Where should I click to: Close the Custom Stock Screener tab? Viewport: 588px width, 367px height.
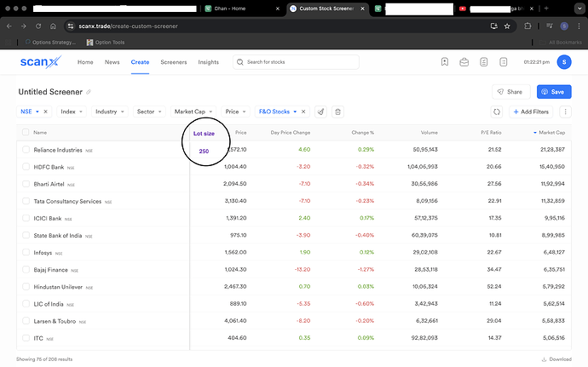(363, 9)
